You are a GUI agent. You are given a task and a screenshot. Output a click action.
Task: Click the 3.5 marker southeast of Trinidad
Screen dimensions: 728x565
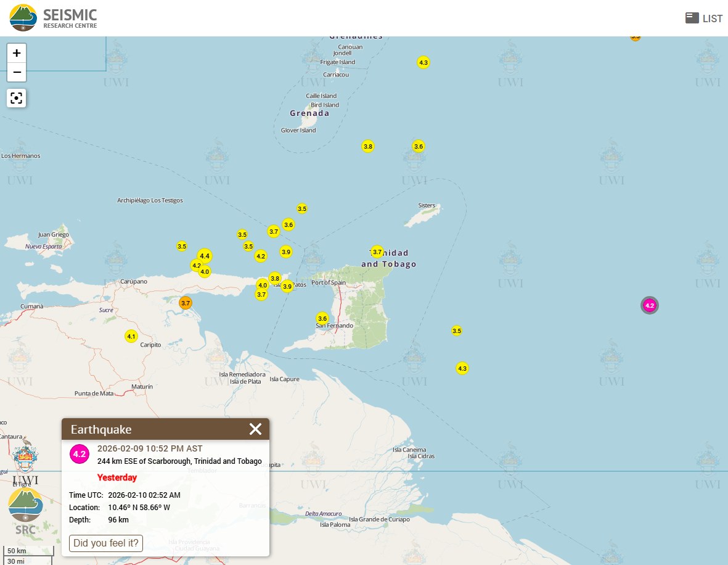pos(456,331)
